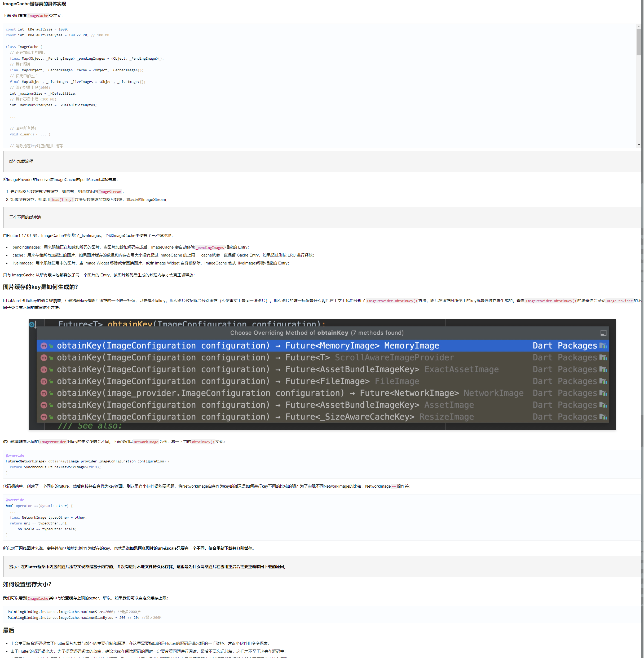
Task: Select the ResizeImage obtainKey row
Action: pos(323,417)
